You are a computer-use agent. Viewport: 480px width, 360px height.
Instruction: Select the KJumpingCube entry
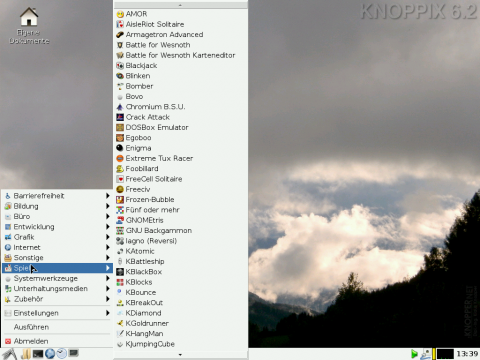[x=180, y=344]
